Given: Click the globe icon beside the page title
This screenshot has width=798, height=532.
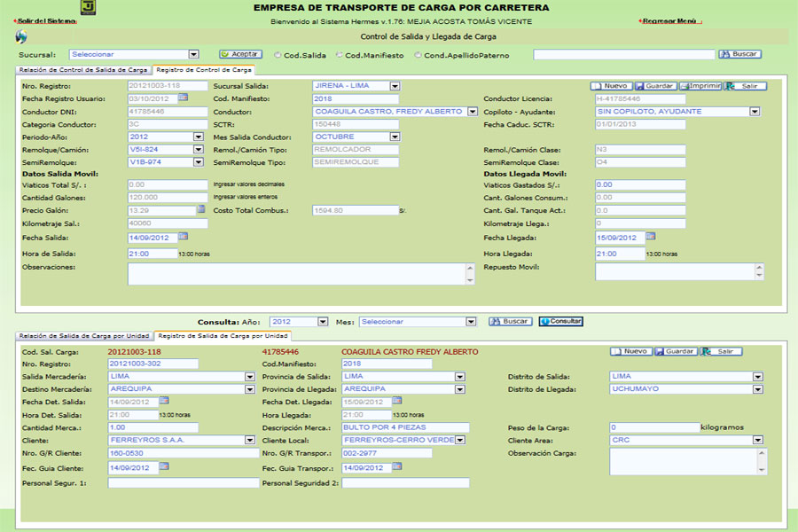Looking at the screenshot, I should [x=21, y=36].
